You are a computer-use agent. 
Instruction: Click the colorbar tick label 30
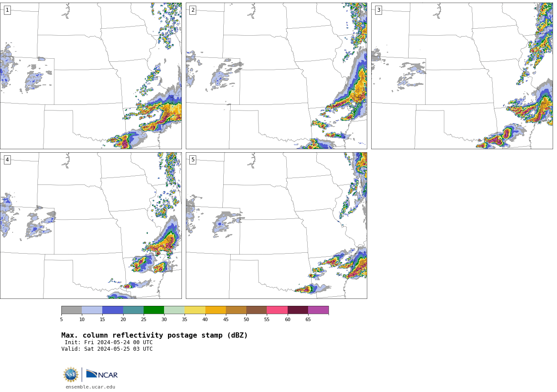pos(164,320)
